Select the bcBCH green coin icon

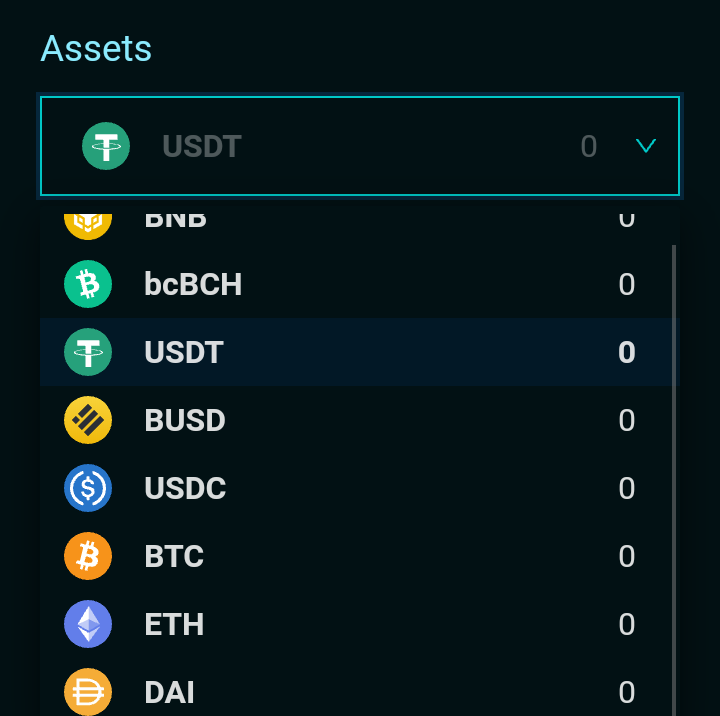[x=88, y=284]
